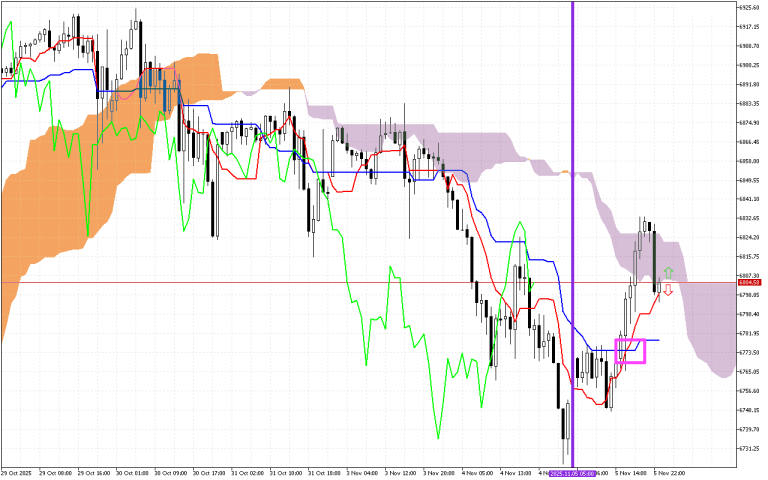
Task: Click the 6731.25 price axis label
Action: coord(750,448)
